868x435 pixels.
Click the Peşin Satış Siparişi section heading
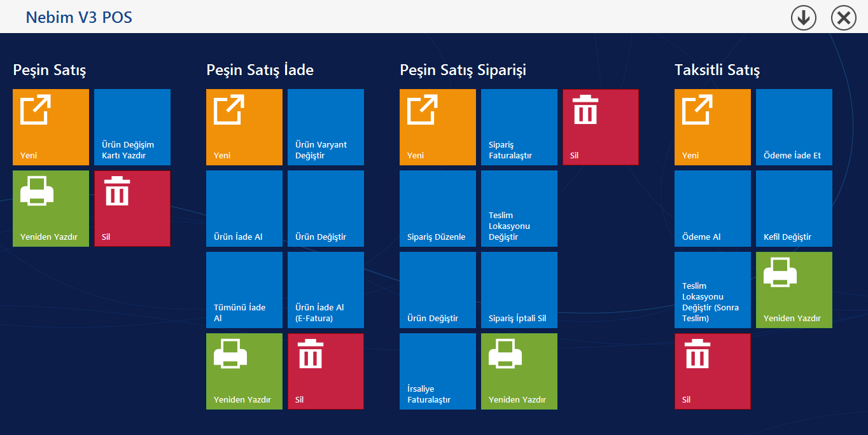pyautogui.click(x=463, y=70)
